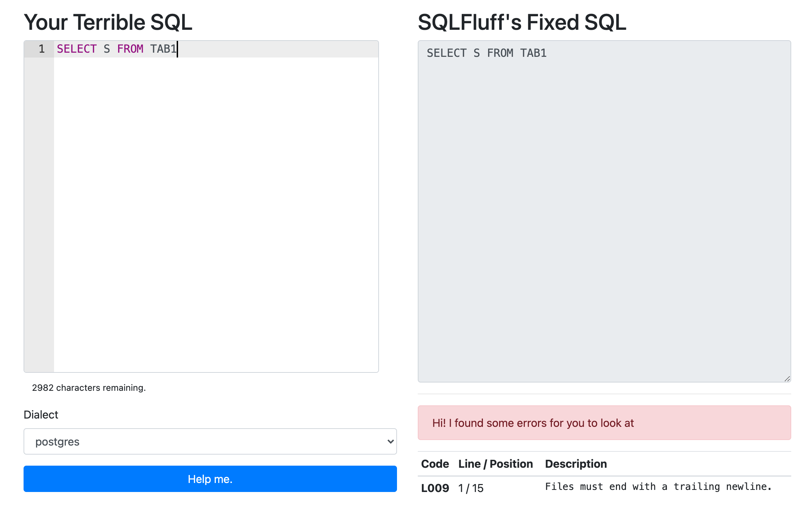This screenshot has width=812, height=510.
Task: Click the Line / Position column header
Action: click(x=495, y=464)
